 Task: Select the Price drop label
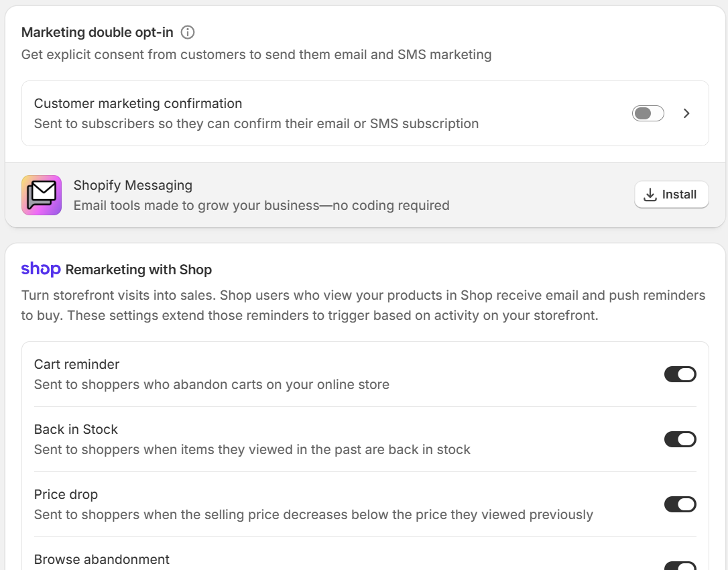tap(66, 494)
